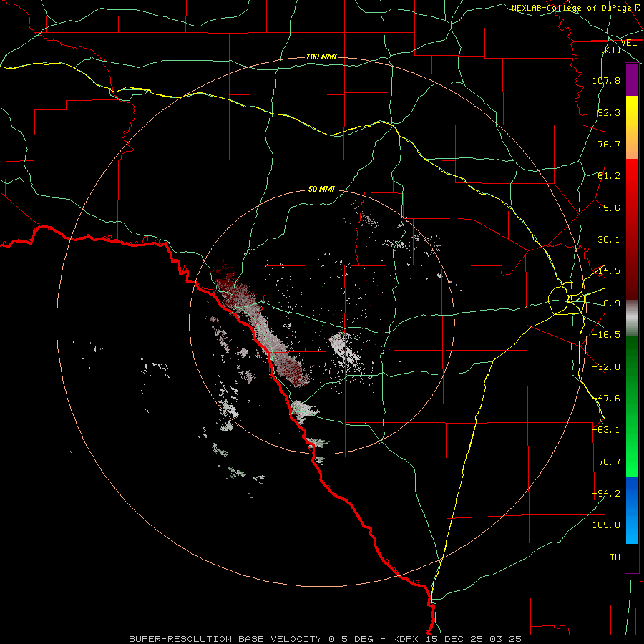The height and width of the screenshot is (644, 644).
Task: Click the -78.7 legend value
Action: [606, 462]
